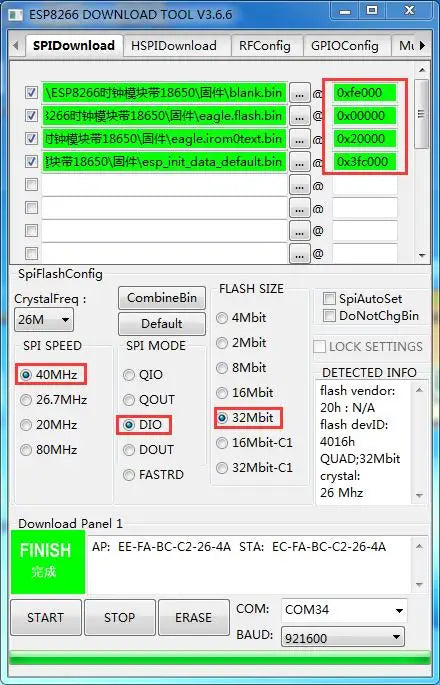The width and height of the screenshot is (440, 685).
Task: Open the CrystalFreq 26M dropdown
Action: click(x=44, y=320)
